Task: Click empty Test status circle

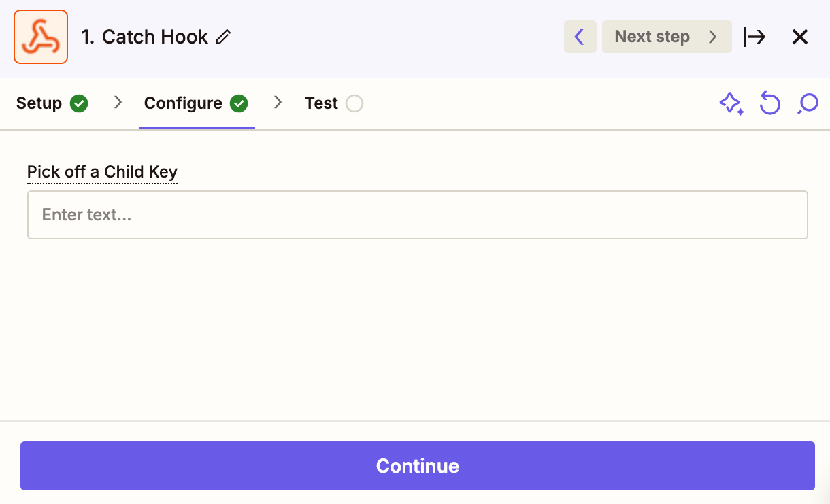Action: coord(354,103)
